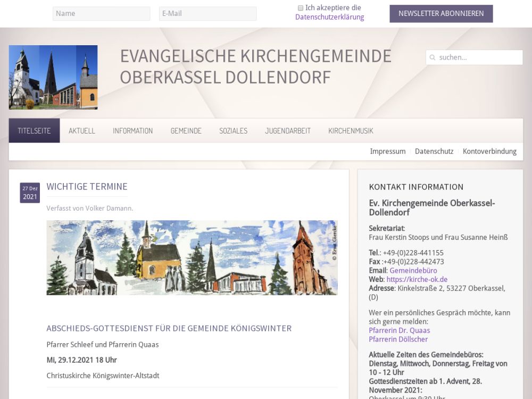Select the Titelseite menu tab
This screenshot has height=399, width=532.
pos(34,131)
